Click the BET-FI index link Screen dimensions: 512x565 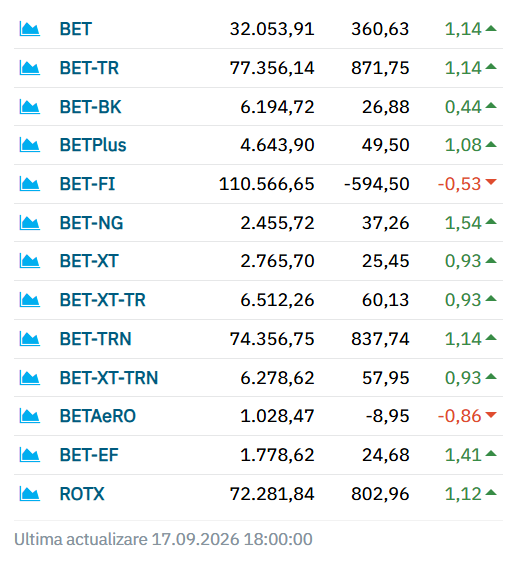(x=87, y=184)
